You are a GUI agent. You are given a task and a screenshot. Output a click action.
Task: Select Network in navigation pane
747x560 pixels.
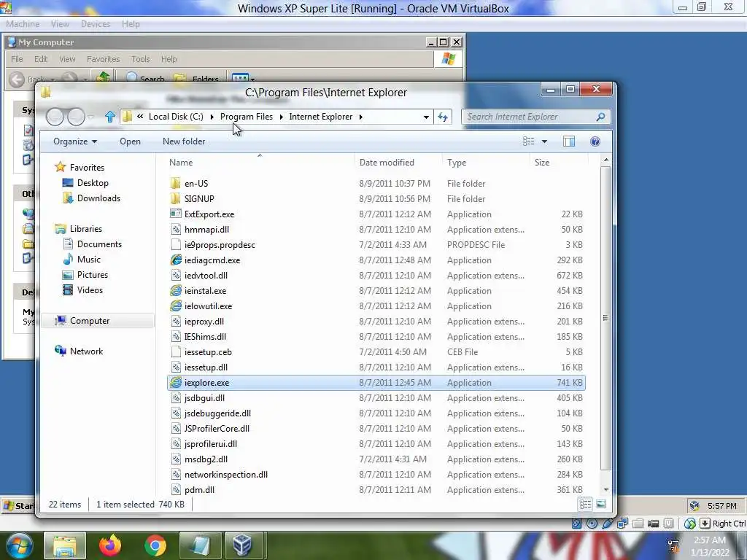point(86,351)
